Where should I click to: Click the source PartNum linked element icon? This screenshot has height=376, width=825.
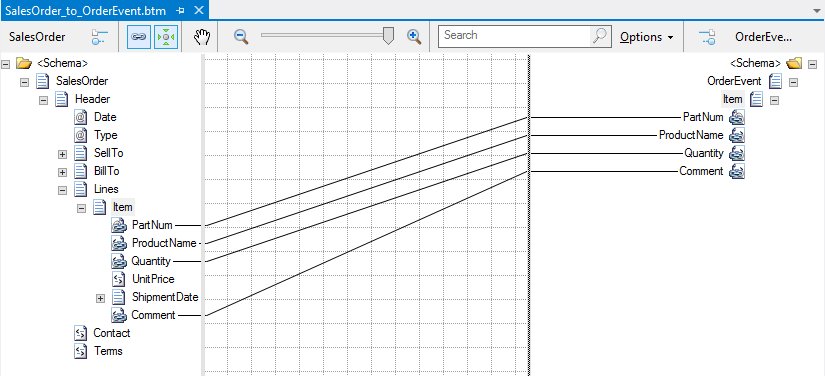119,225
